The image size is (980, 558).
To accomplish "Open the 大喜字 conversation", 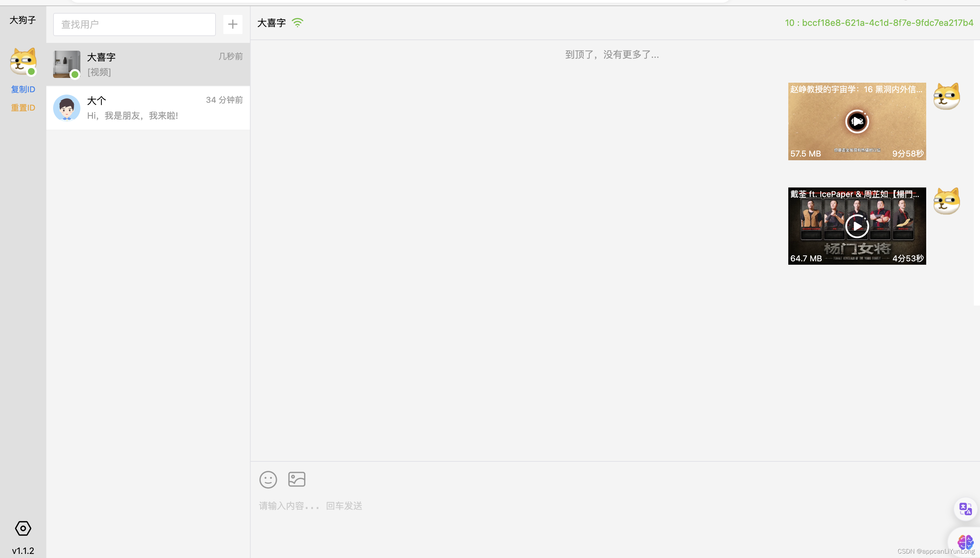I will pos(148,64).
